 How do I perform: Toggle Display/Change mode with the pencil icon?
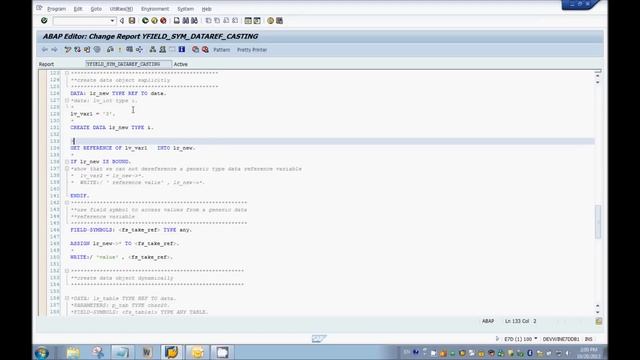[x=68, y=49]
